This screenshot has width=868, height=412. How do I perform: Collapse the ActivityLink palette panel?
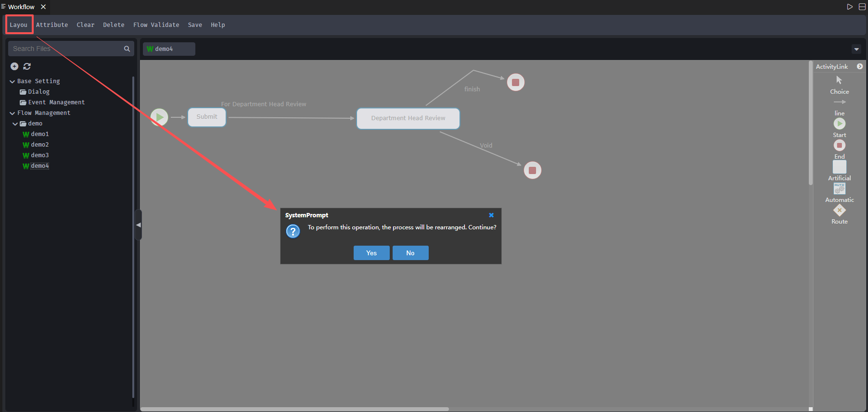coord(859,66)
